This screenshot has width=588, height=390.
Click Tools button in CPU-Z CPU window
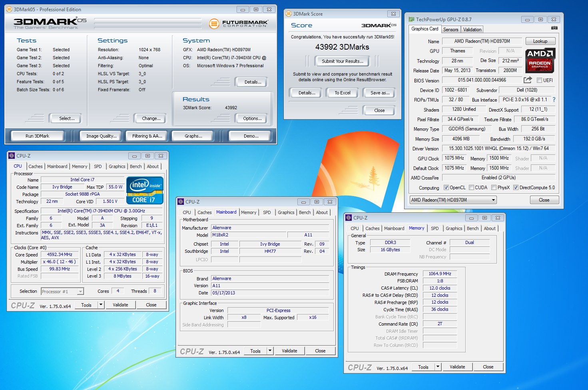(86, 305)
